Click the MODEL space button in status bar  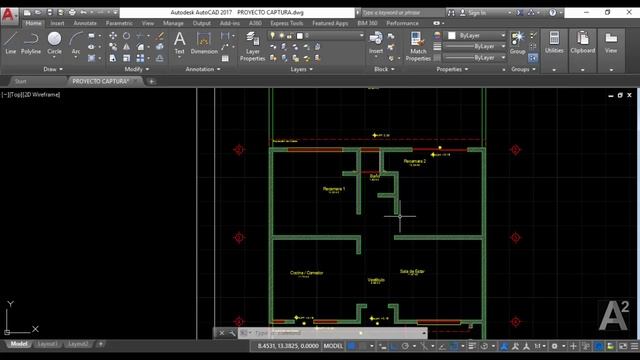click(333, 346)
